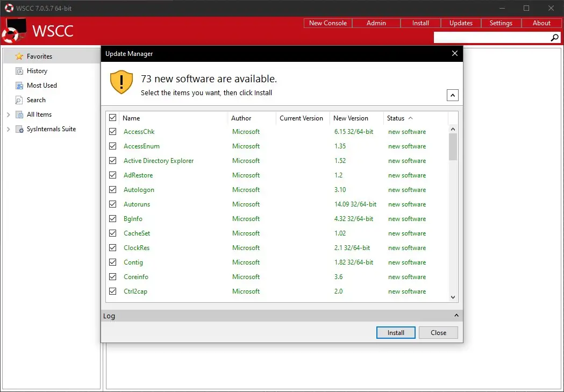Uncheck the Ctrl2cap checkbox

112,291
